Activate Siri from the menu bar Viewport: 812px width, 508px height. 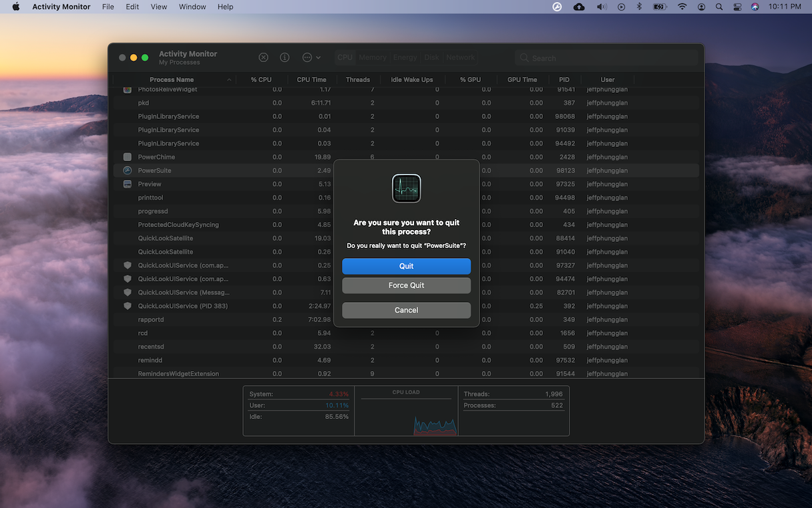pyautogui.click(x=755, y=7)
